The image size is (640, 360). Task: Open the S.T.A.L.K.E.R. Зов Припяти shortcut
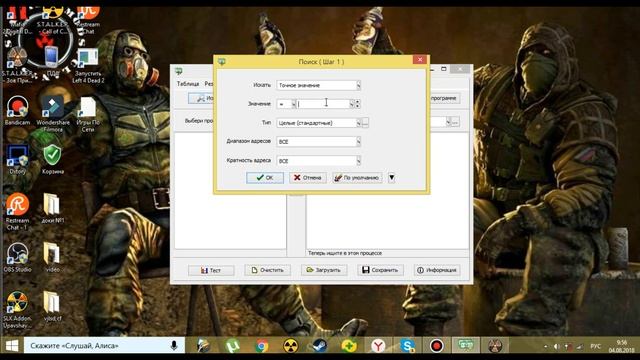pos(16,65)
